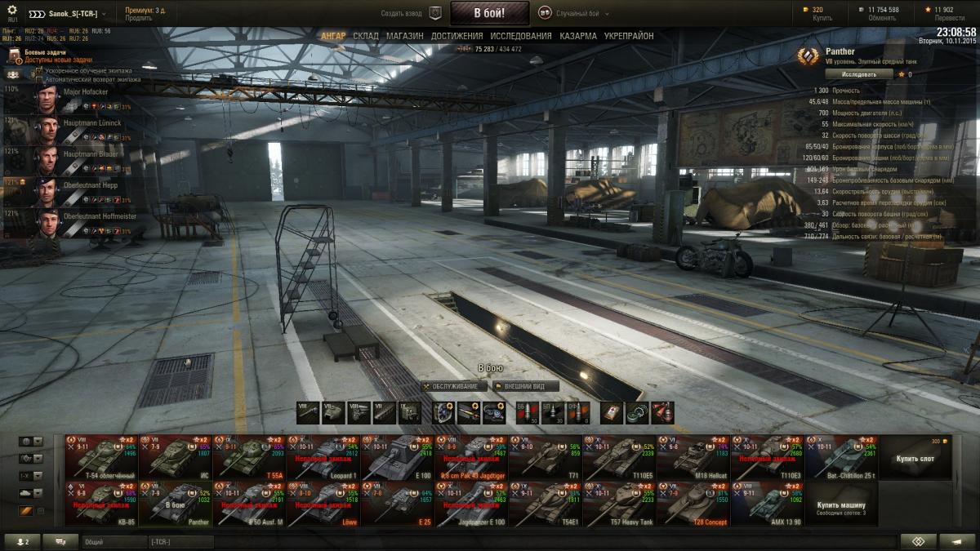980x551 pixels.
Task: Click the Общий chat channel tab
Action: [x=114, y=542]
